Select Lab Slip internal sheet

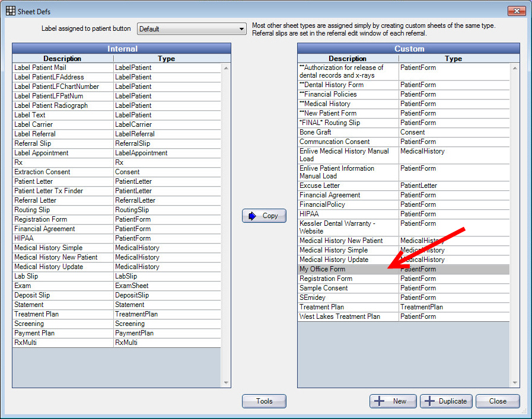click(116, 276)
